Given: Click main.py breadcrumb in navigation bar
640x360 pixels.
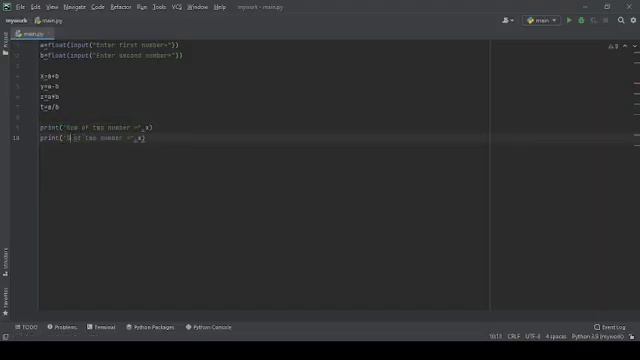Looking at the screenshot, I should pyautogui.click(x=49, y=20).
